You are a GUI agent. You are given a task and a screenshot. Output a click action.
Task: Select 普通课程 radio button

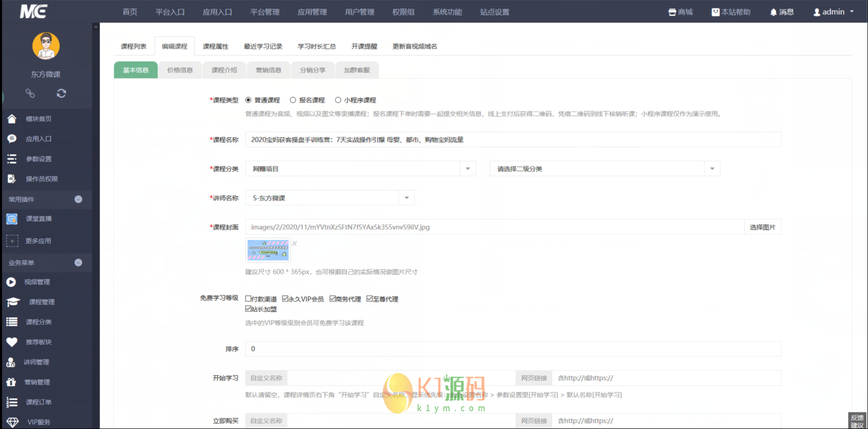[248, 100]
